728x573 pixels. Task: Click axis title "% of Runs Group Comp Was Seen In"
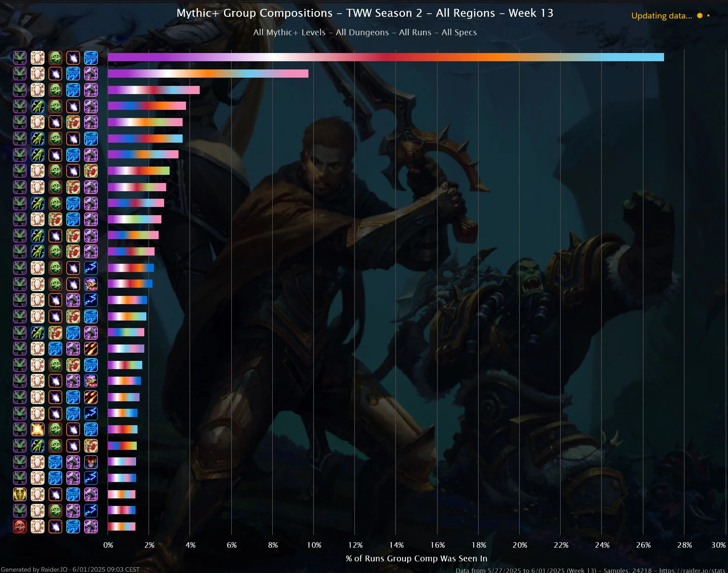coord(416,558)
